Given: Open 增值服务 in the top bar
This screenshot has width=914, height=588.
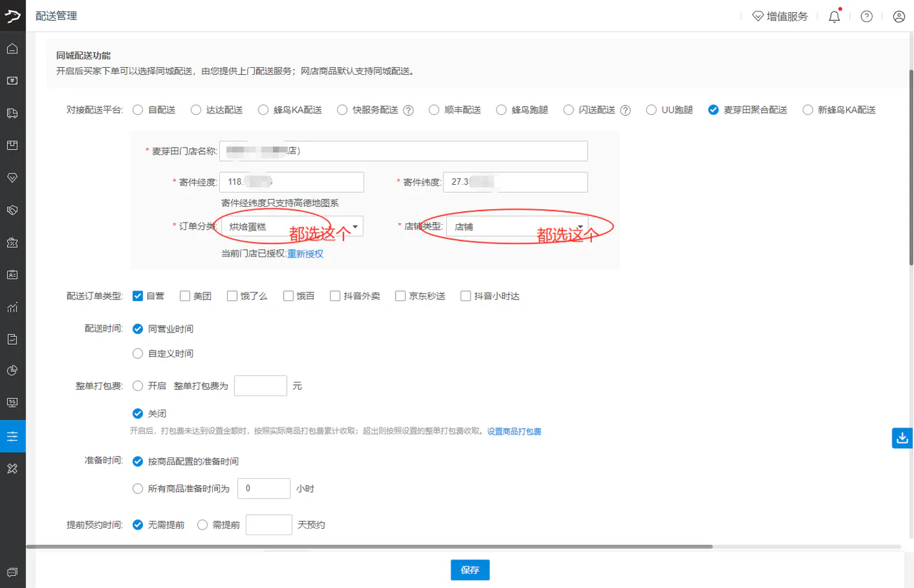Looking at the screenshot, I should [x=780, y=16].
